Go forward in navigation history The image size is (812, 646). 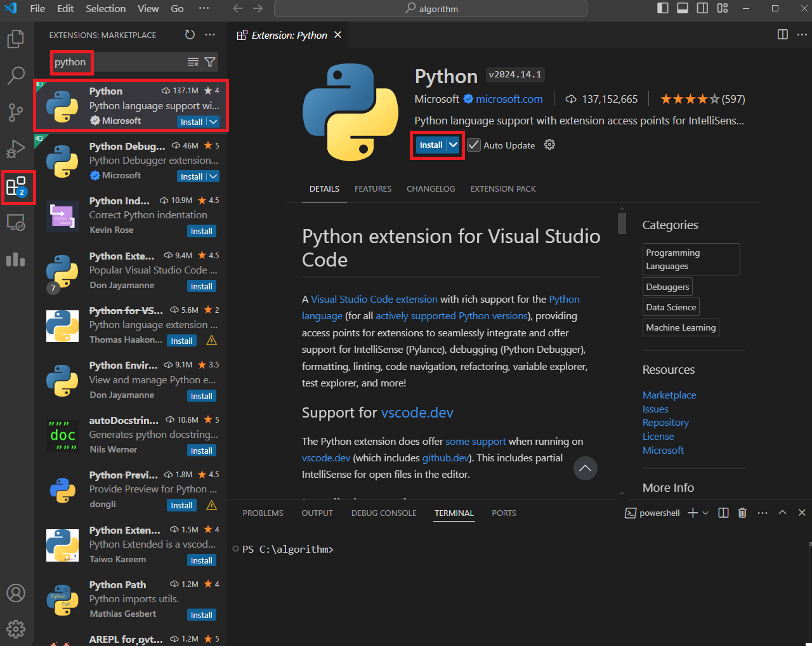(x=258, y=8)
